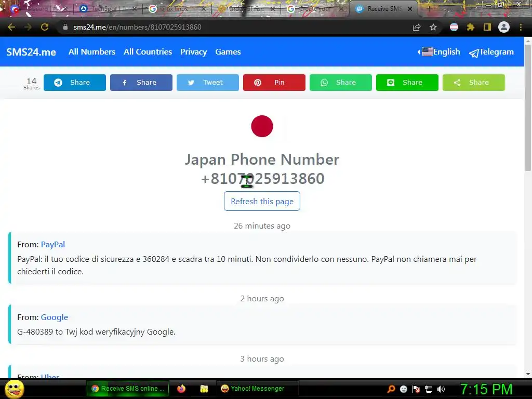Open the Google sender link
The image size is (532, 399).
[54, 317]
